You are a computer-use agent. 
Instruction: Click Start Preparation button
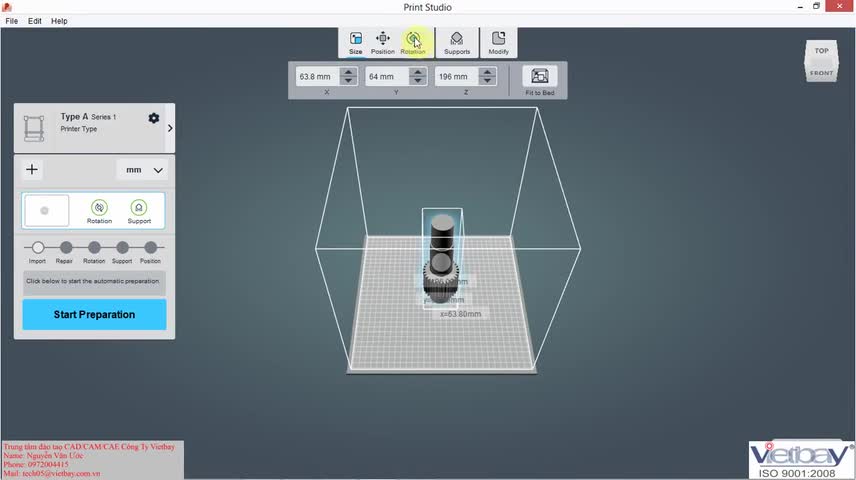(x=94, y=315)
